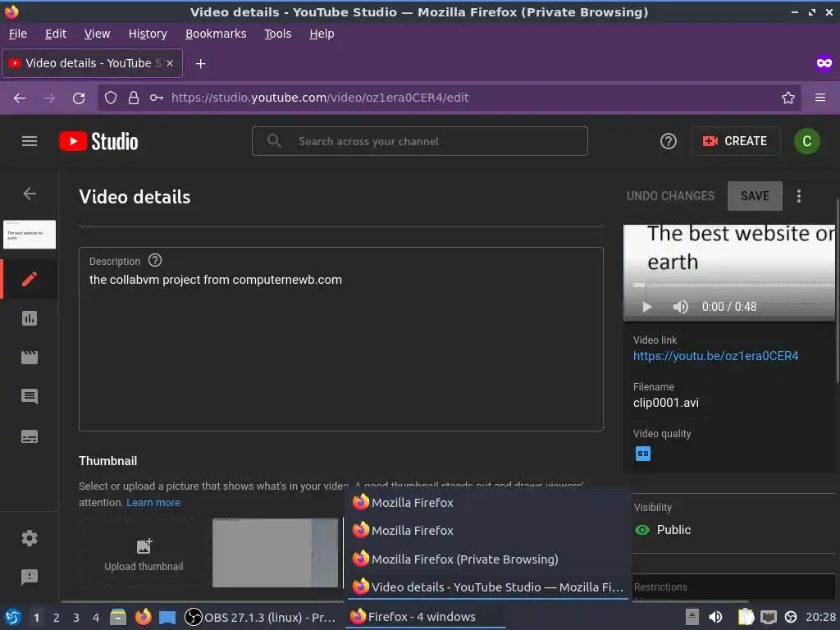Image resolution: width=840 pixels, height=630 pixels.
Task: Open a new browser tab
Action: pos(200,64)
